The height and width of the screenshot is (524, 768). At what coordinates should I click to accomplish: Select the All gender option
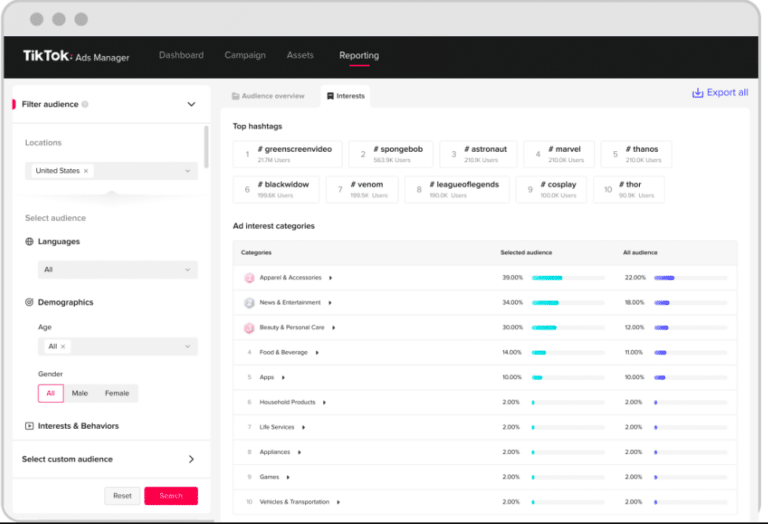pos(50,393)
